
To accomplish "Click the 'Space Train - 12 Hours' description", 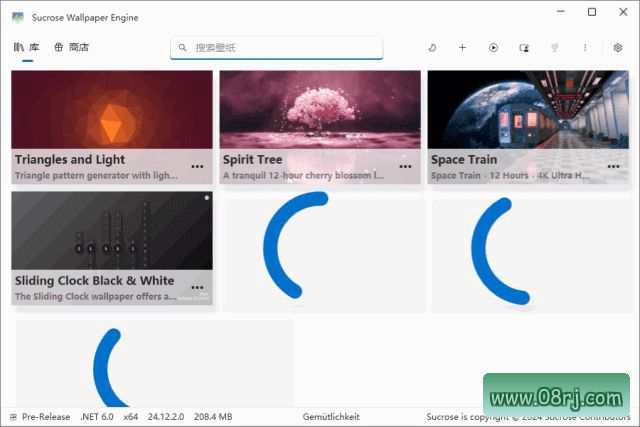I will tap(510, 176).
